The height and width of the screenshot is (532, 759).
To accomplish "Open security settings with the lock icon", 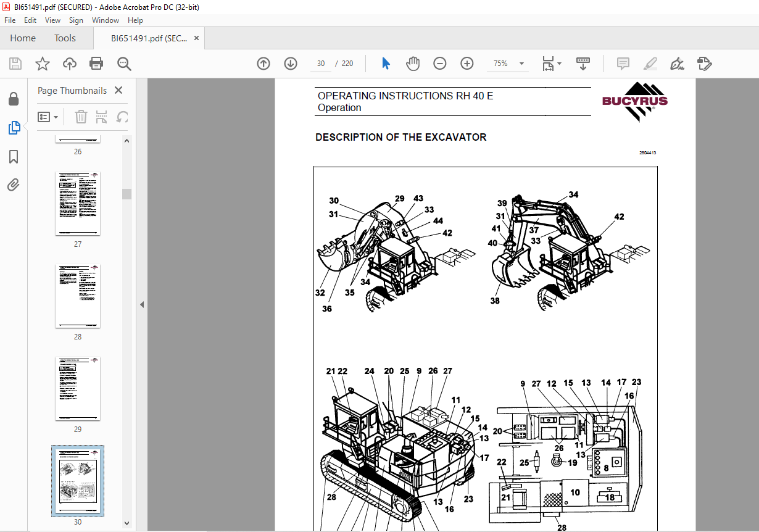I will click(14, 99).
